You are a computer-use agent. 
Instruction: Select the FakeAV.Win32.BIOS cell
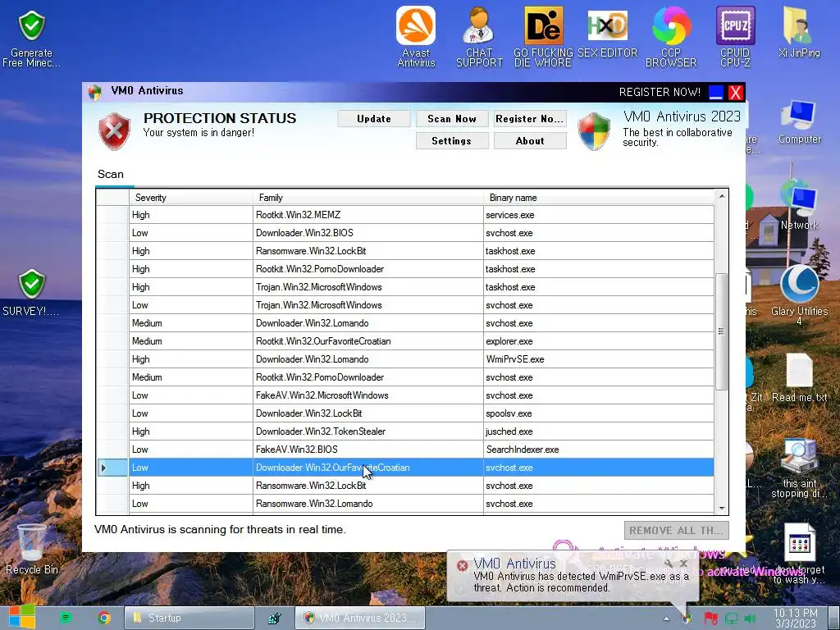pos(368,450)
